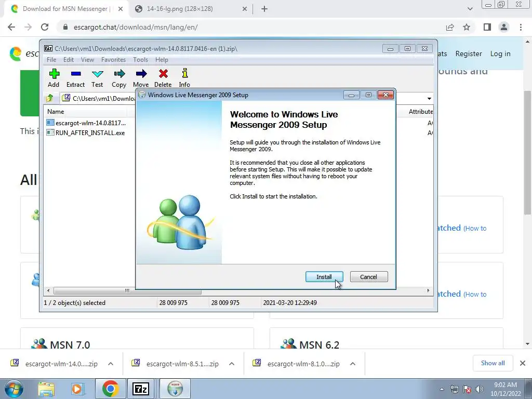The image size is (532, 399).
Task: Expand the Chrome tab search chevron
Action: [470, 9]
